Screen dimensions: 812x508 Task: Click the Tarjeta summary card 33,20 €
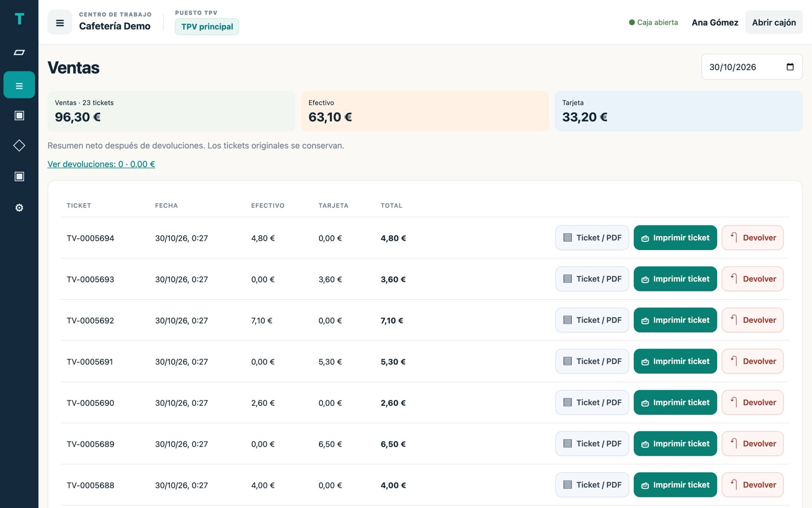[679, 111]
